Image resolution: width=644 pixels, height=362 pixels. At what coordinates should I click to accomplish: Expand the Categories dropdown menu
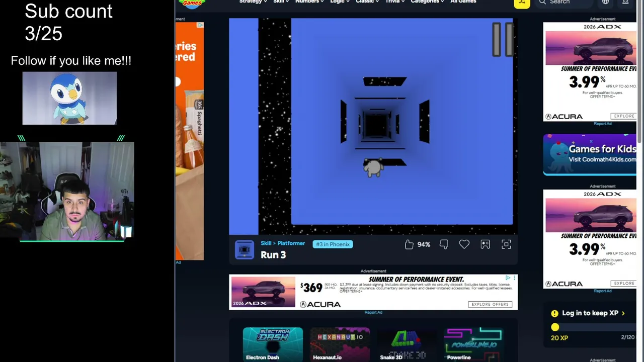click(427, 2)
